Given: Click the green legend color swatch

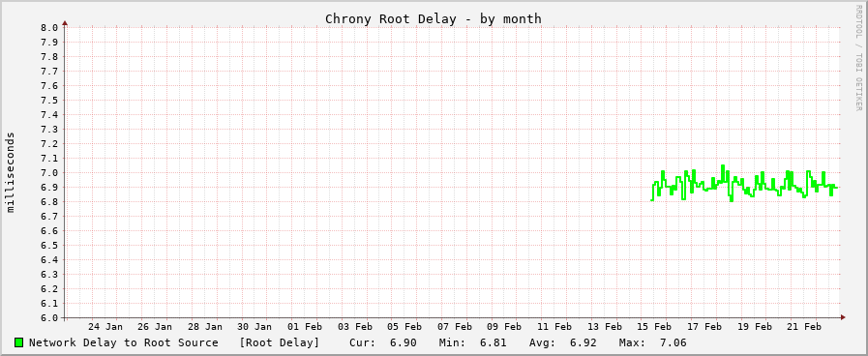Looking at the screenshot, I should tap(19, 342).
